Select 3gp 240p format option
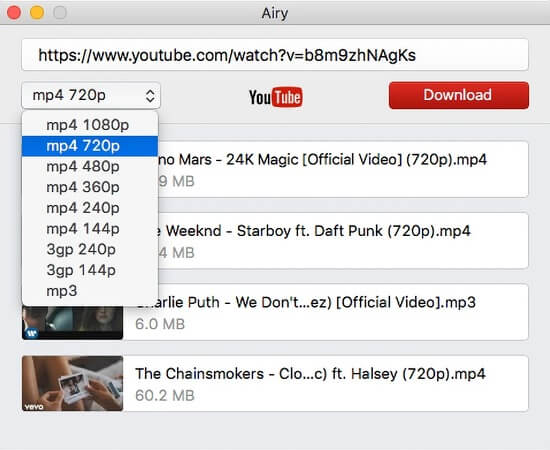 point(90,249)
